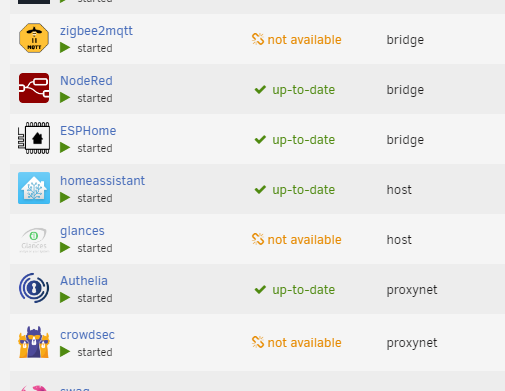Click the glances container name
The width and height of the screenshot is (505, 391).
click(x=82, y=231)
